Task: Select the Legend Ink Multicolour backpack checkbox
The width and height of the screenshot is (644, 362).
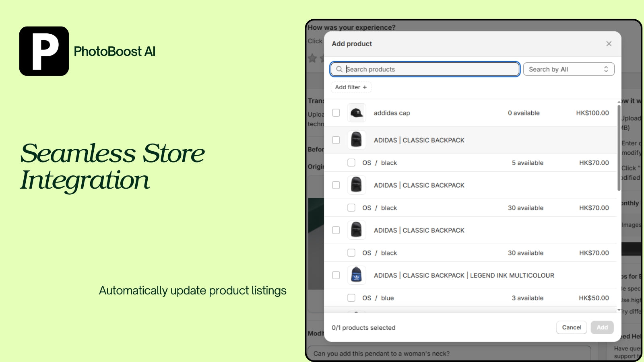Action: coord(336,275)
